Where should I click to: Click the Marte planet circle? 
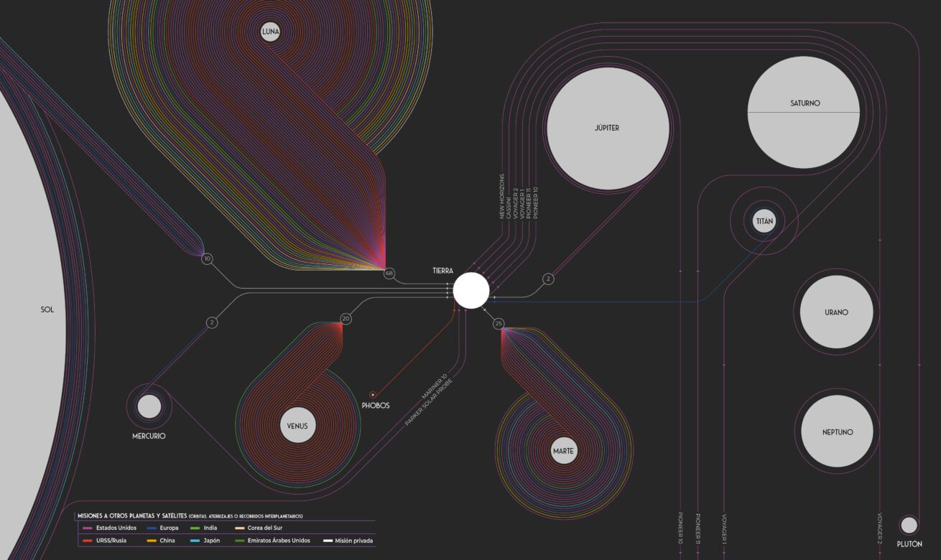562,451
